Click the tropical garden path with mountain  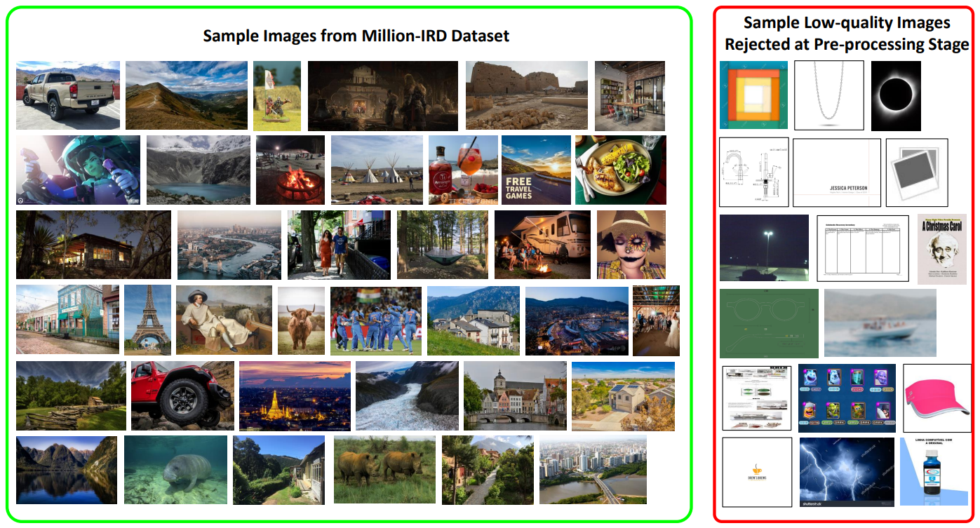tap(488, 470)
